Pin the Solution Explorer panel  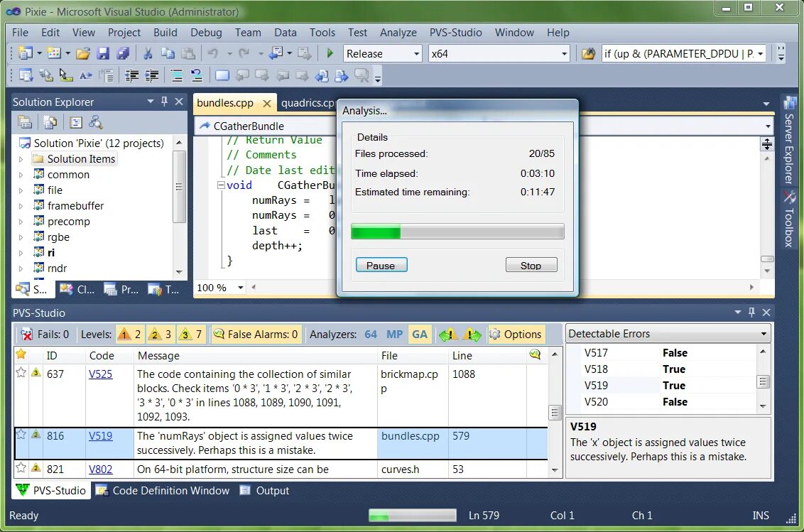coord(164,102)
